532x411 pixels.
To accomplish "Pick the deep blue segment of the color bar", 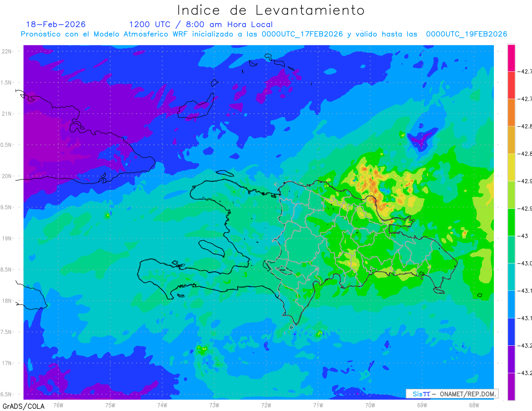I will click(511, 333).
